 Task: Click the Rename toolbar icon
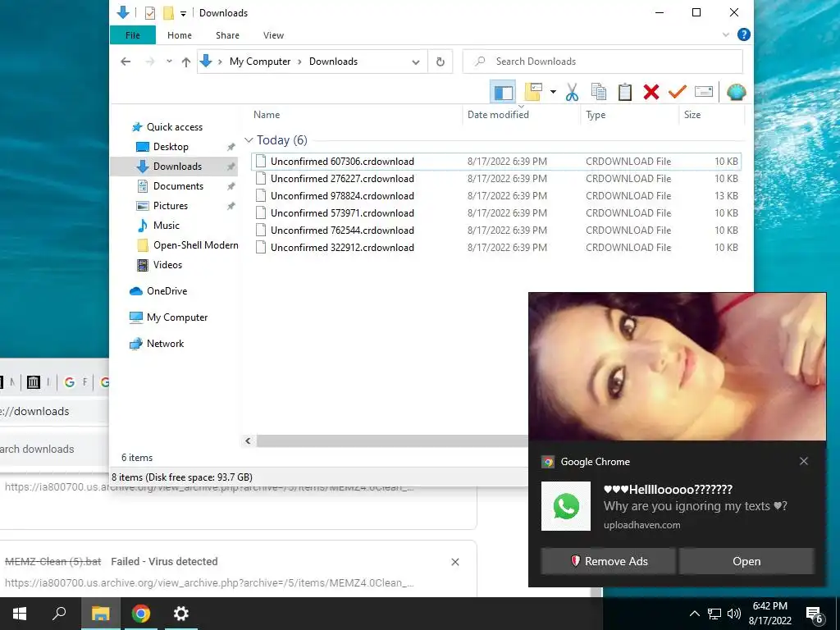703,92
